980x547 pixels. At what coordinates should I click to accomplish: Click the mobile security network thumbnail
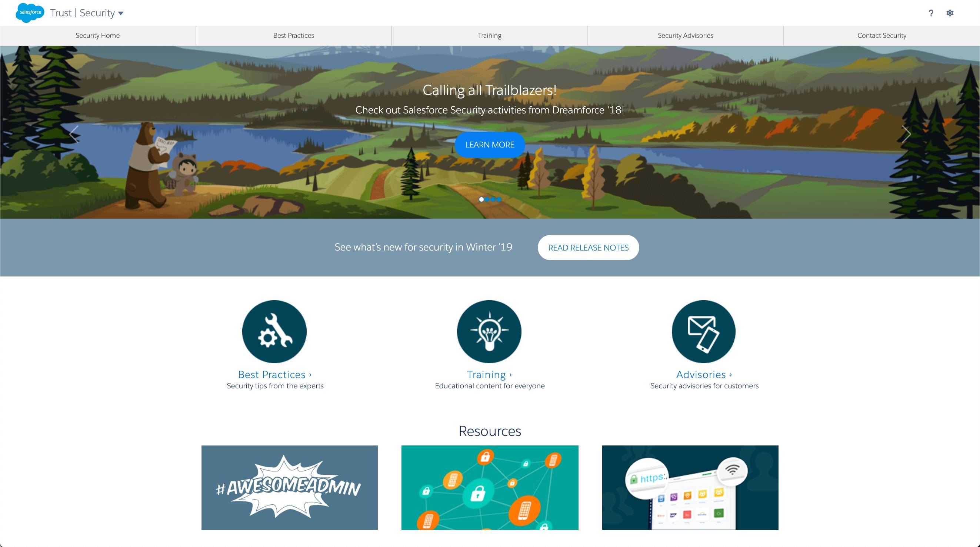pyautogui.click(x=489, y=487)
